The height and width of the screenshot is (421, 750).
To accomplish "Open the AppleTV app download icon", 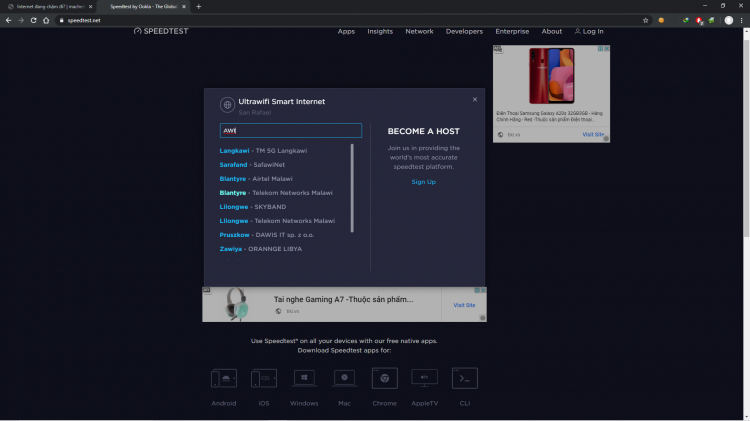I will coord(425,378).
